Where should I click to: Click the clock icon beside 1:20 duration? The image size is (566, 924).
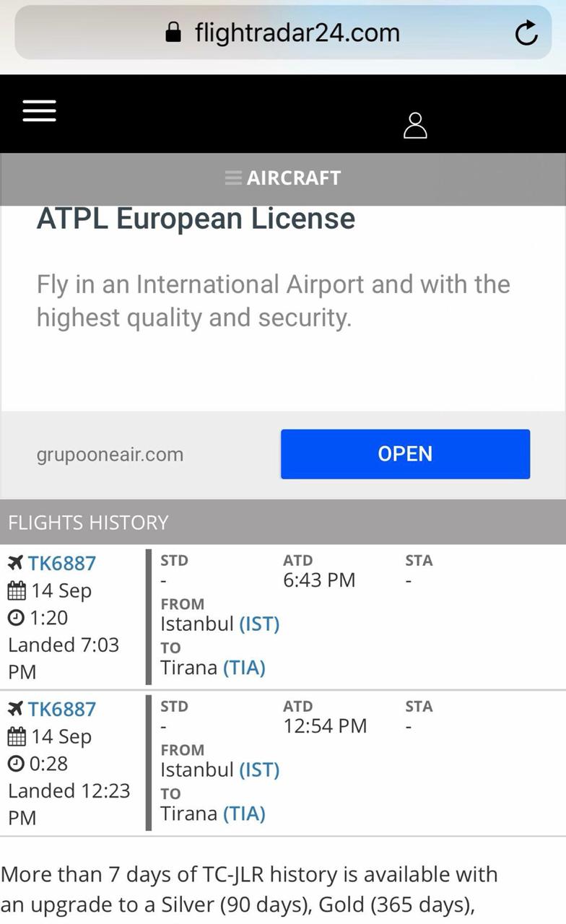click(x=16, y=618)
